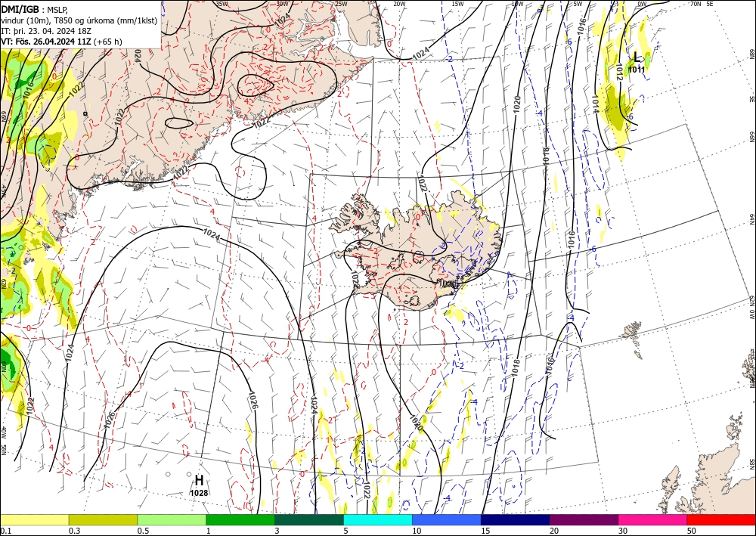
Task: Click the '40W' longitude label
Action: coord(4,432)
